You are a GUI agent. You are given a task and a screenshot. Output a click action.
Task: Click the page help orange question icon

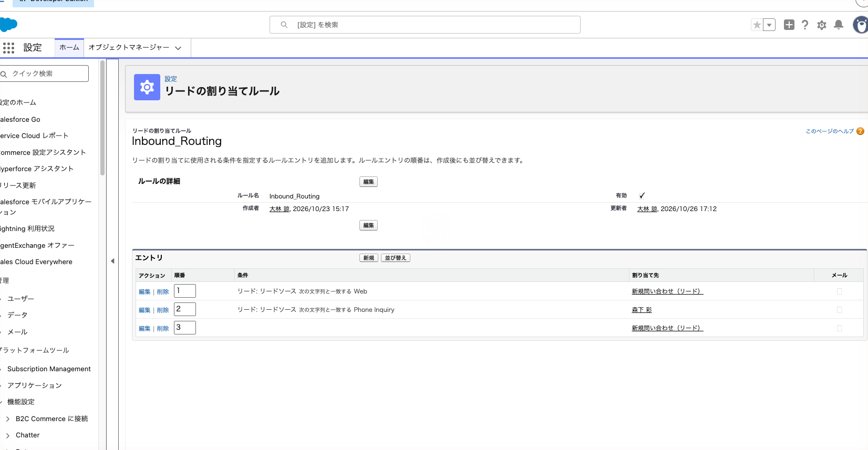pos(860,131)
